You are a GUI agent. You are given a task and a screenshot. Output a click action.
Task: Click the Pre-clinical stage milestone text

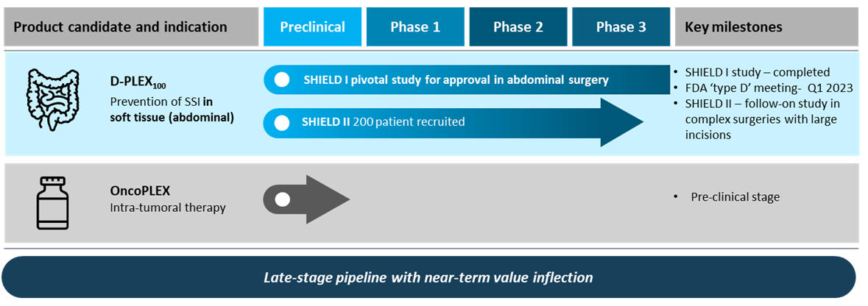coord(735,197)
